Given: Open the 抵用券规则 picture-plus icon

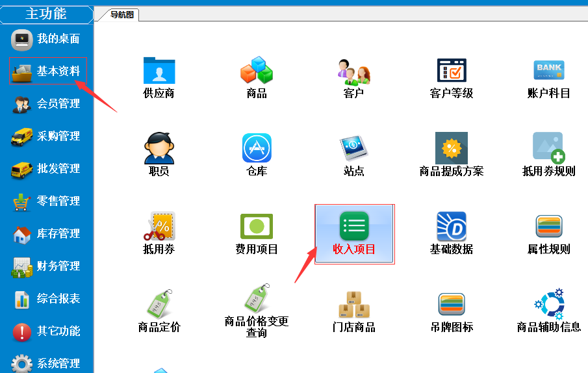Looking at the screenshot, I should pyautogui.click(x=548, y=148).
